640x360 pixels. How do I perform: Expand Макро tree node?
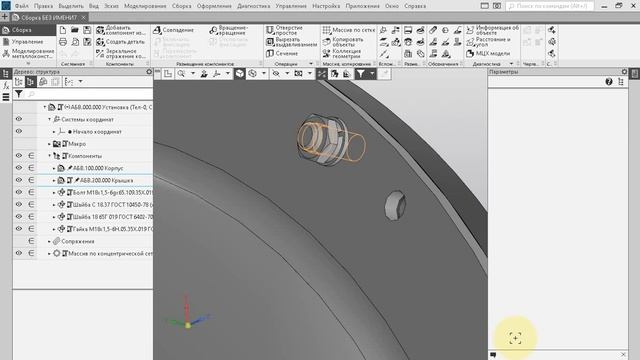pyautogui.click(x=49, y=144)
